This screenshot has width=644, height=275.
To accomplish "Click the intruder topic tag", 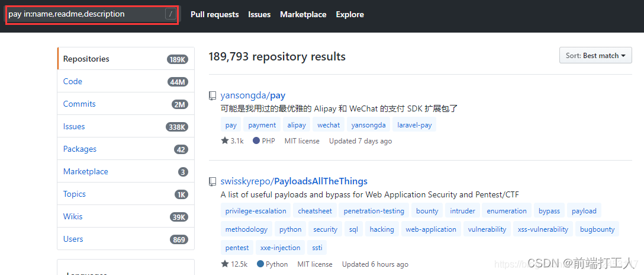I will coord(462,211).
